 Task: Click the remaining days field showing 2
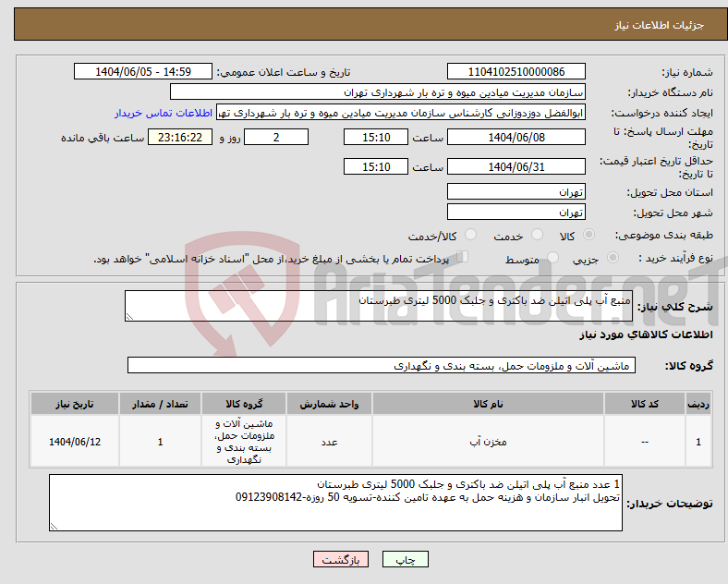point(276,137)
